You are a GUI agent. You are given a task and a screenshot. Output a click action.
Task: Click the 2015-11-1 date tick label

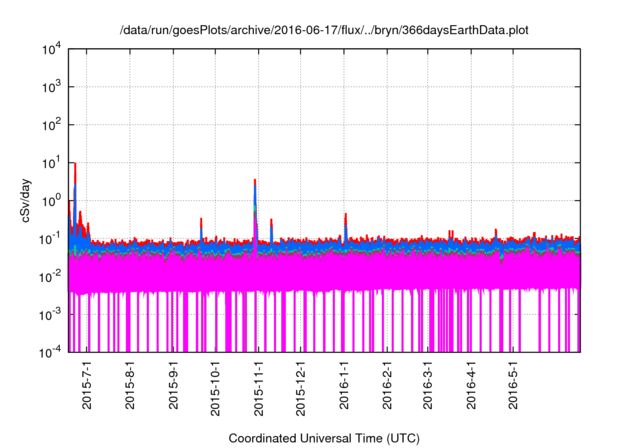259,388
